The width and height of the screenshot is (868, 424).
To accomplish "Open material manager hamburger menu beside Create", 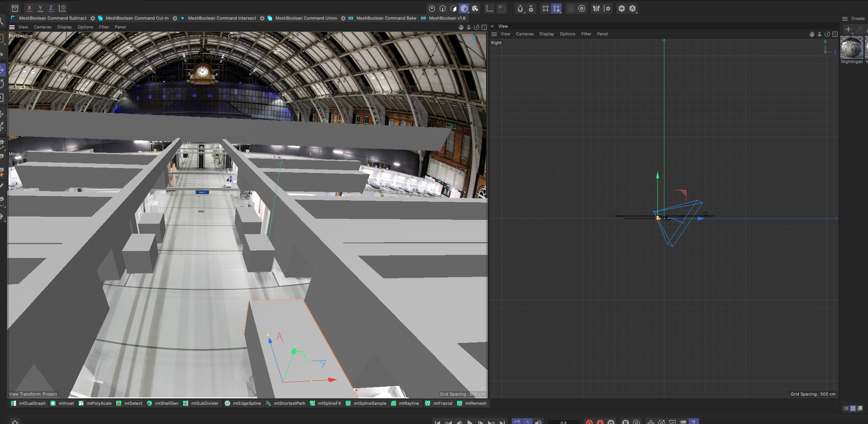I will point(845,18).
